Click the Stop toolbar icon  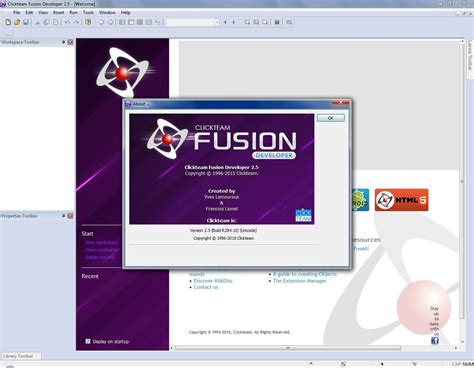click(x=277, y=22)
